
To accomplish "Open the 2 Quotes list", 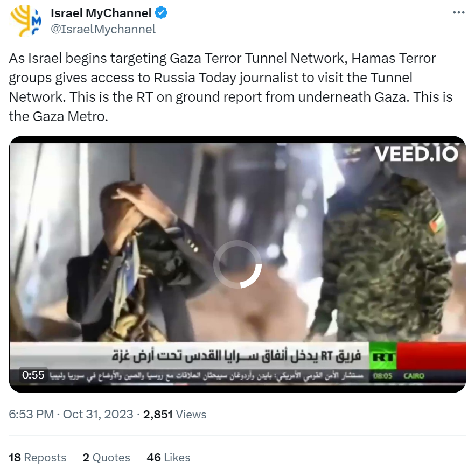I will pyautogui.click(x=106, y=458).
